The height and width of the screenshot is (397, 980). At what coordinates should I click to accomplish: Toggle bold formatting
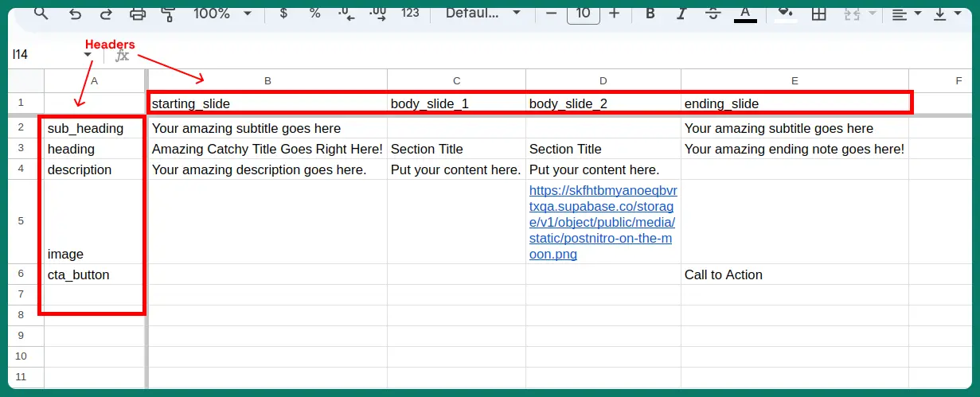tap(650, 13)
